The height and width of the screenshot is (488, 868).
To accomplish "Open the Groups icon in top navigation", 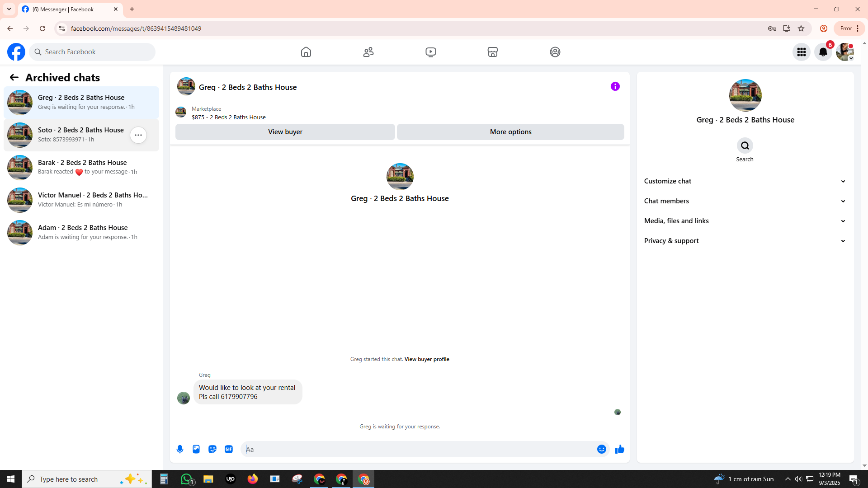I will [555, 52].
